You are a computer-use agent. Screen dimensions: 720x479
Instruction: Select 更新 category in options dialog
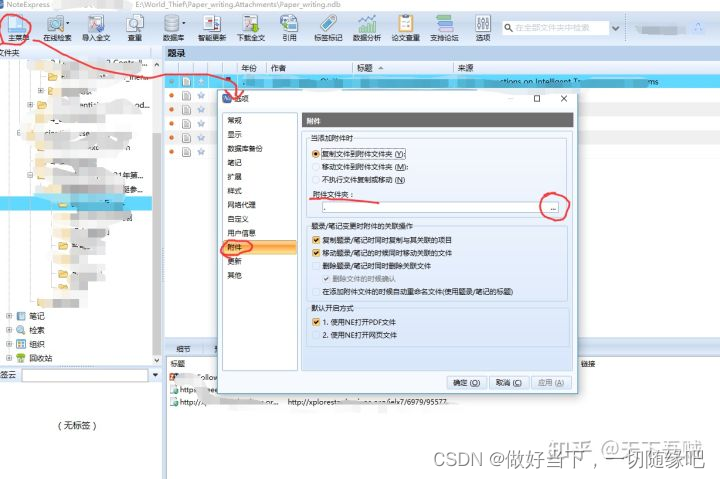[x=259, y=261]
